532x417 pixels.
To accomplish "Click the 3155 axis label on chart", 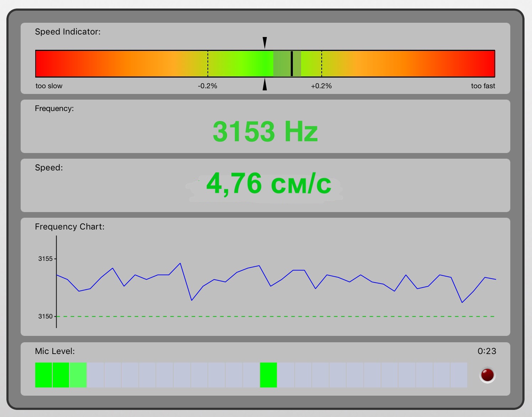I will [45, 259].
